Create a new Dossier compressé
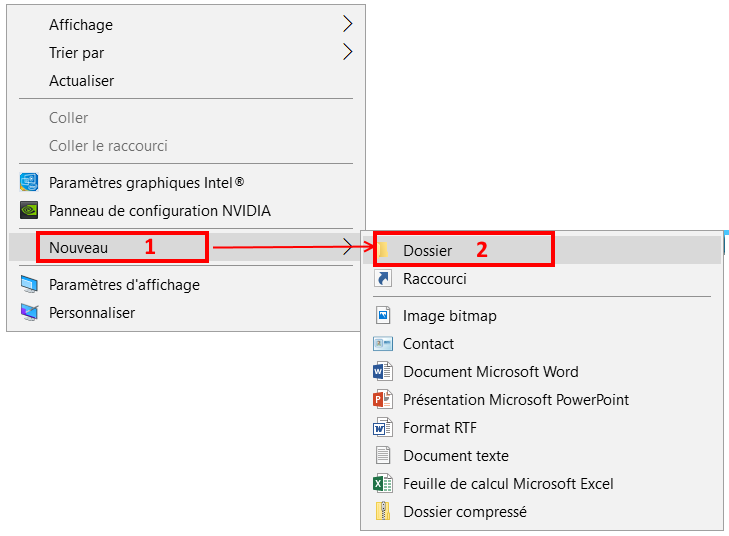 (x=542, y=511)
